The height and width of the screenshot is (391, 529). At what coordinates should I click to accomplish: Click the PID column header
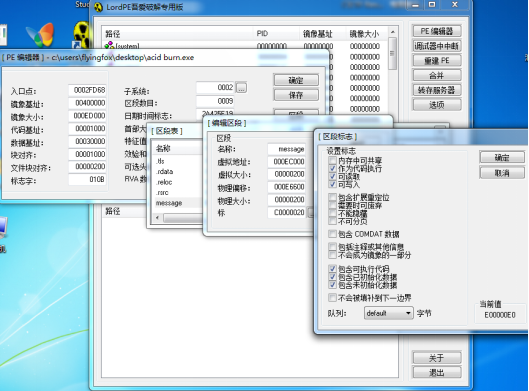[x=276, y=34]
